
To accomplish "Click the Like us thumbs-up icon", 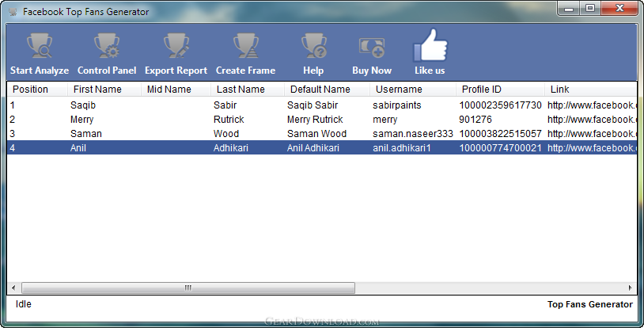I will pyautogui.click(x=430, y=45).
